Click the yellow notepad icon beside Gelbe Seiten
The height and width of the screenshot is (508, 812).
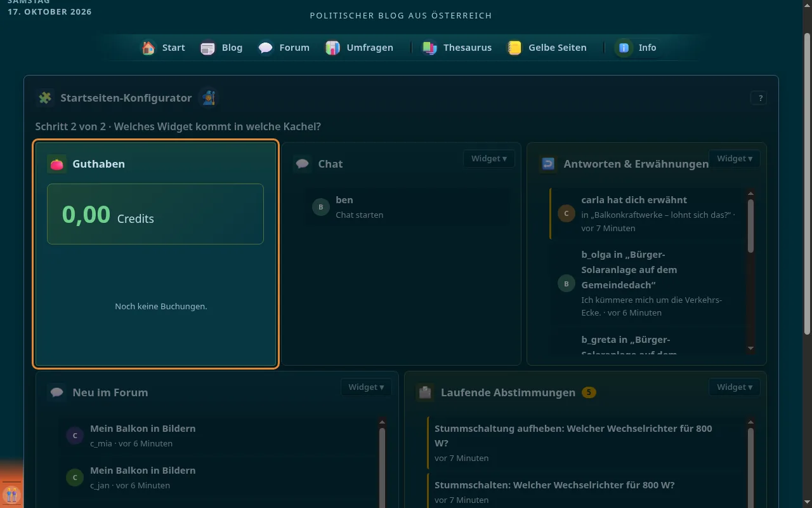click(514, 48)
